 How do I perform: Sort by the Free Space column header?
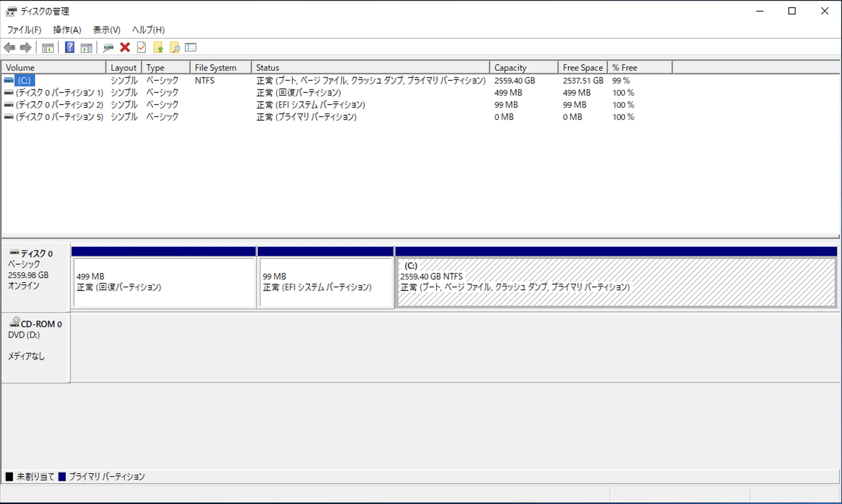pyautogui.click(x=583, y=68)
